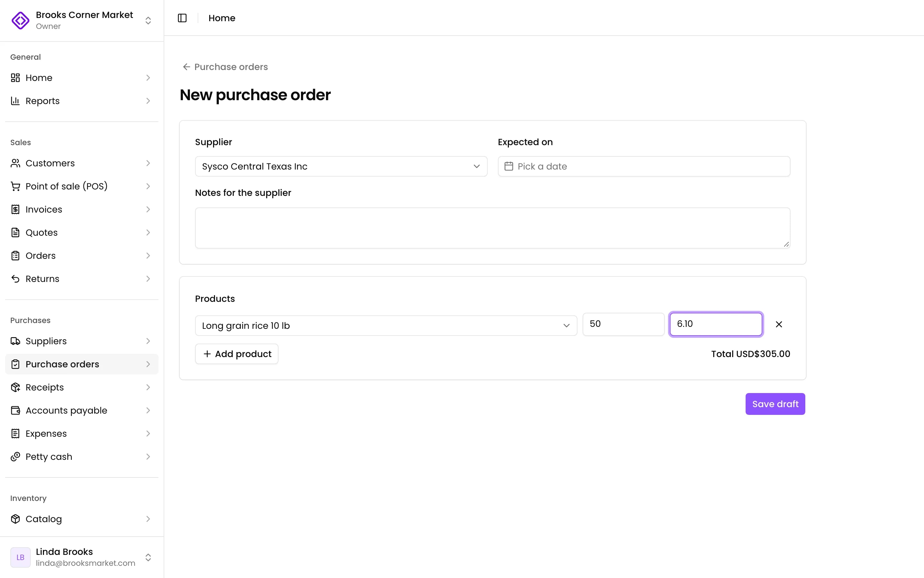Open the Long grain rice product dropdown
Viewport: 924px width, 578px height.
click(x=386, y=326)
